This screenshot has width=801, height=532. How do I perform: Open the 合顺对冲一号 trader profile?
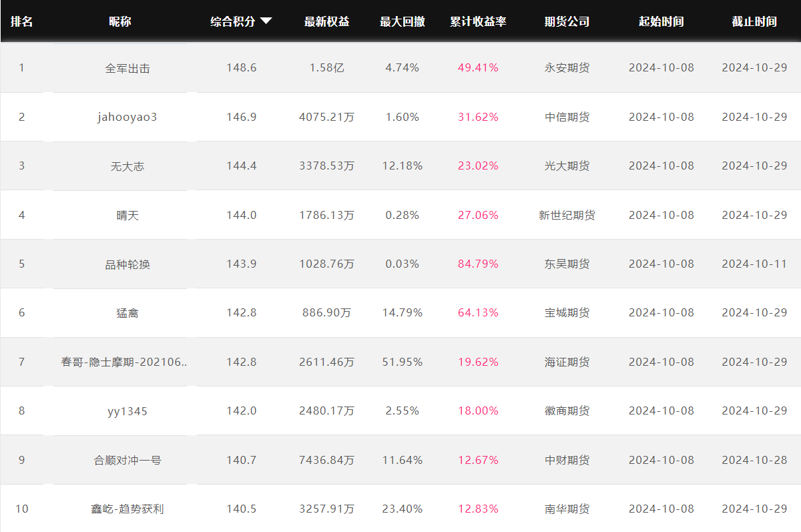(x=127, y=460)
